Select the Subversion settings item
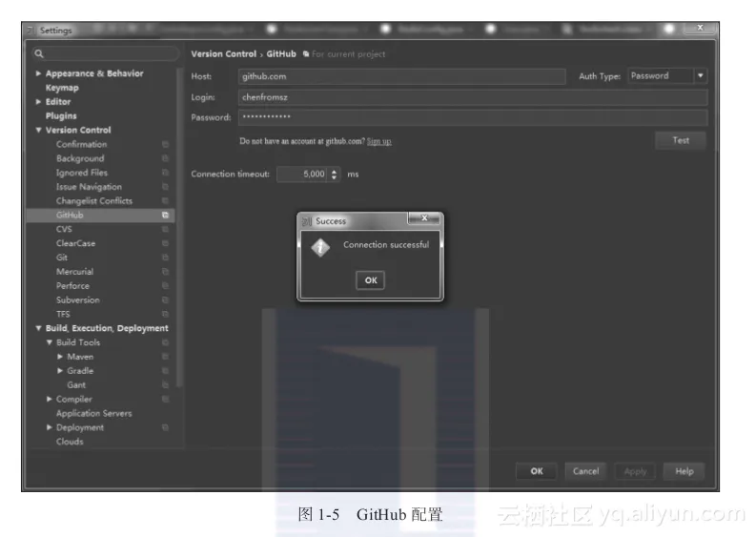The height and width of the screenshot is (537, 756). coord(77,300)
